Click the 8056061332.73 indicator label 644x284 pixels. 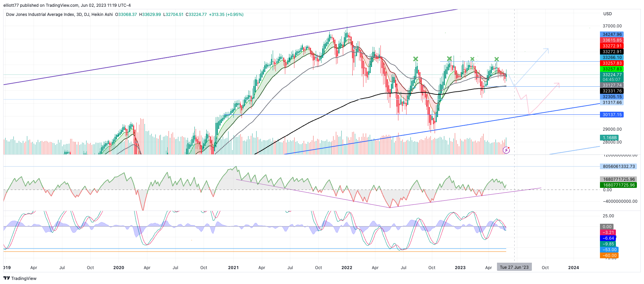(x=618, y=167)
